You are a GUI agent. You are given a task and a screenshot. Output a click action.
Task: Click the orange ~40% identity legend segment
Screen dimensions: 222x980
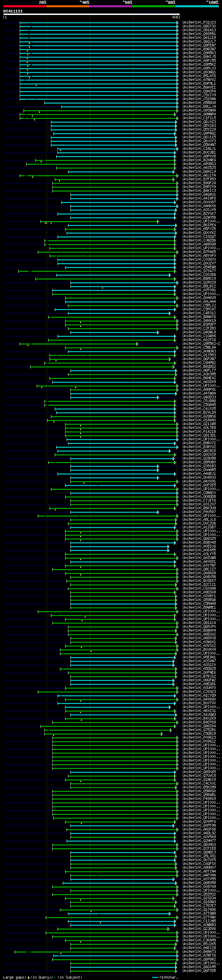coord(68,6)
